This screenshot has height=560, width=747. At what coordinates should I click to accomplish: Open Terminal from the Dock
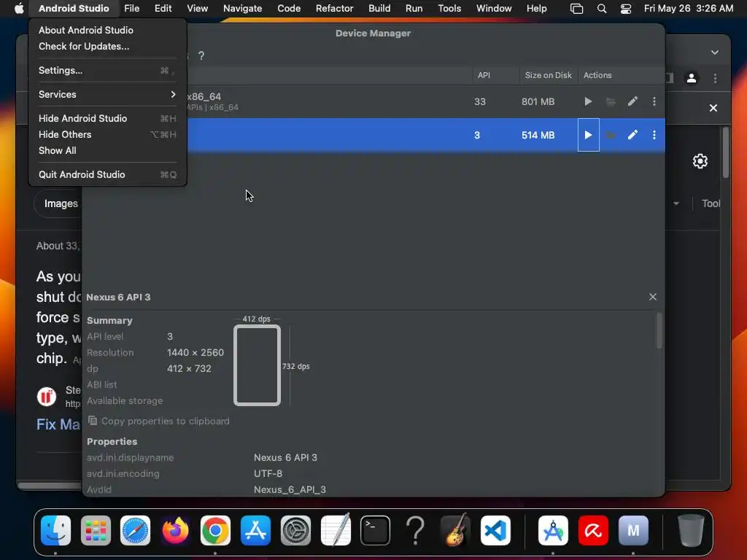(376, 530)
